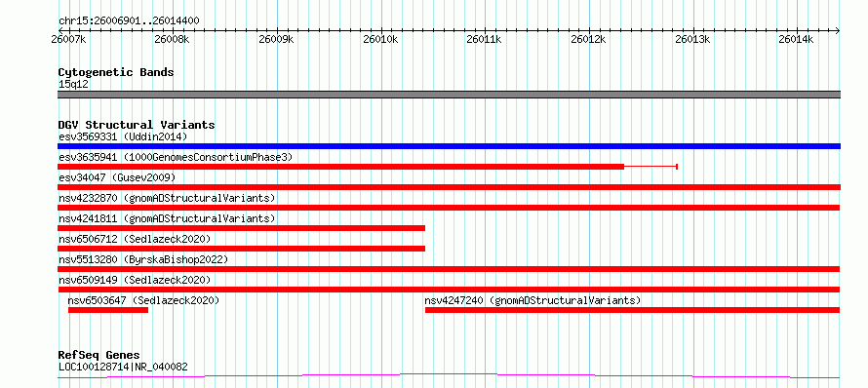Click the nsv5513280 red variant bar
The image size is (868, 388).
[x=449, y=269]
